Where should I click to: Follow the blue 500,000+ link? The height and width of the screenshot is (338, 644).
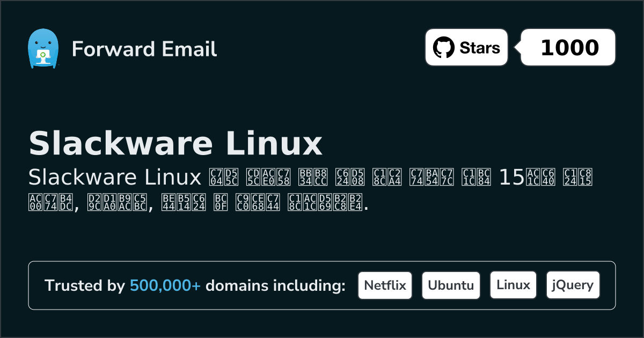(x=165, y=285)
